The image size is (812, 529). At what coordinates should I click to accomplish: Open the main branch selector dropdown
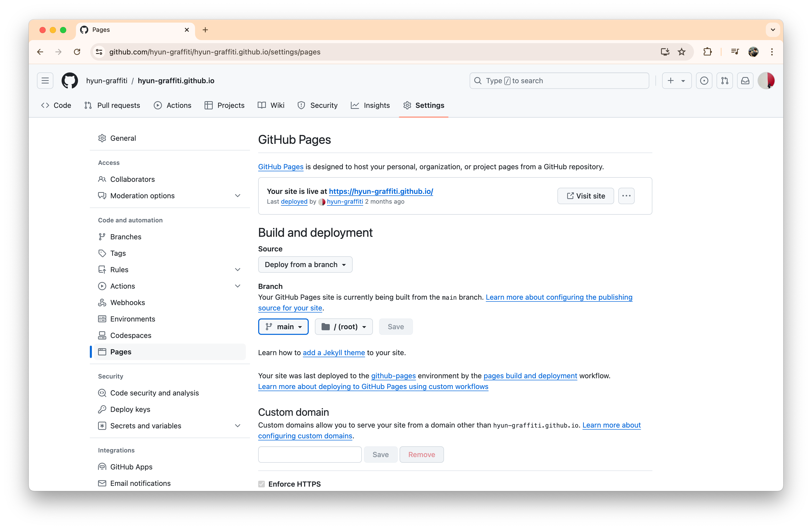(283, 327)
